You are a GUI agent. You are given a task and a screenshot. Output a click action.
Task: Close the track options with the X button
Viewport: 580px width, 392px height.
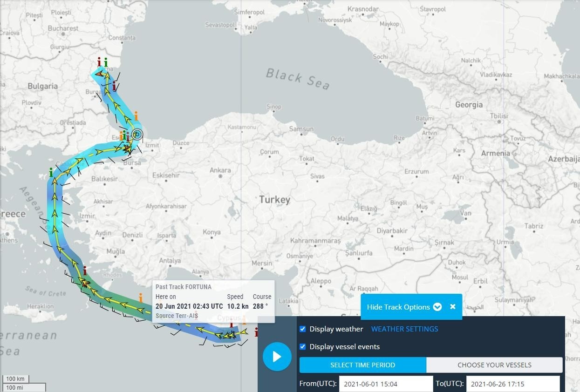[x=452, y=307]
